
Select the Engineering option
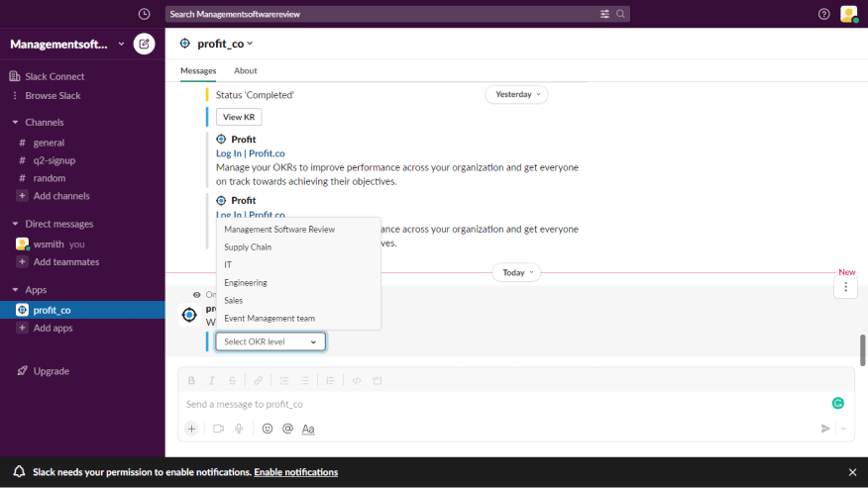coord(298,283)
